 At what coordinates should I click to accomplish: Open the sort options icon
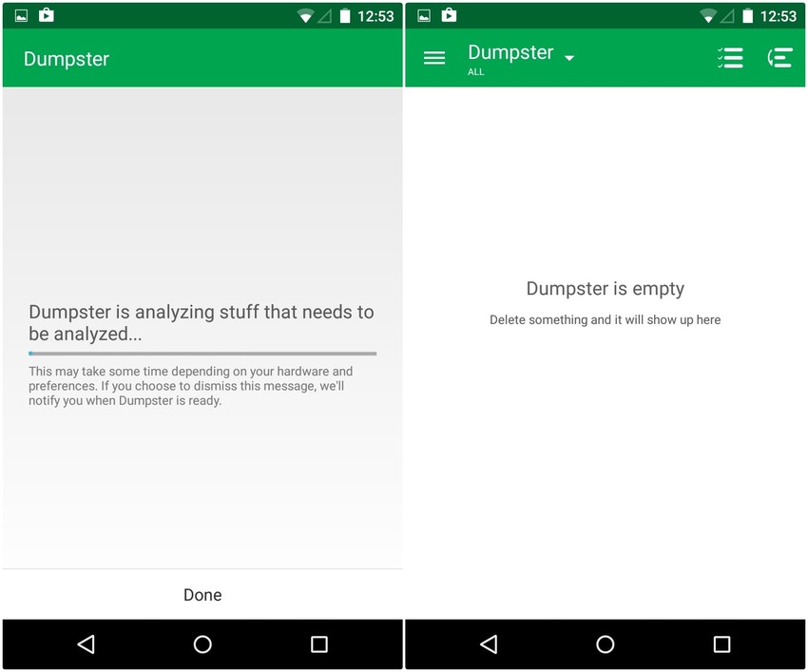click(779, 58)
